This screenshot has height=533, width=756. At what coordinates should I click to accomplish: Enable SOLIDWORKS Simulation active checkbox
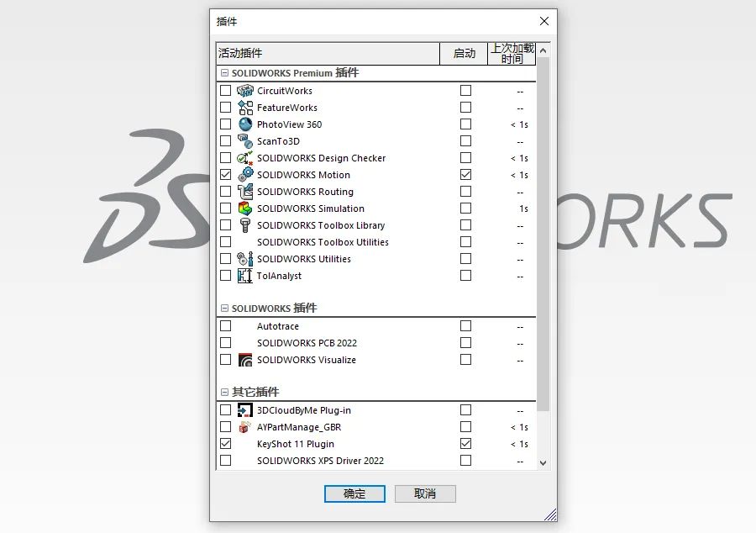[x=225, y=208]
